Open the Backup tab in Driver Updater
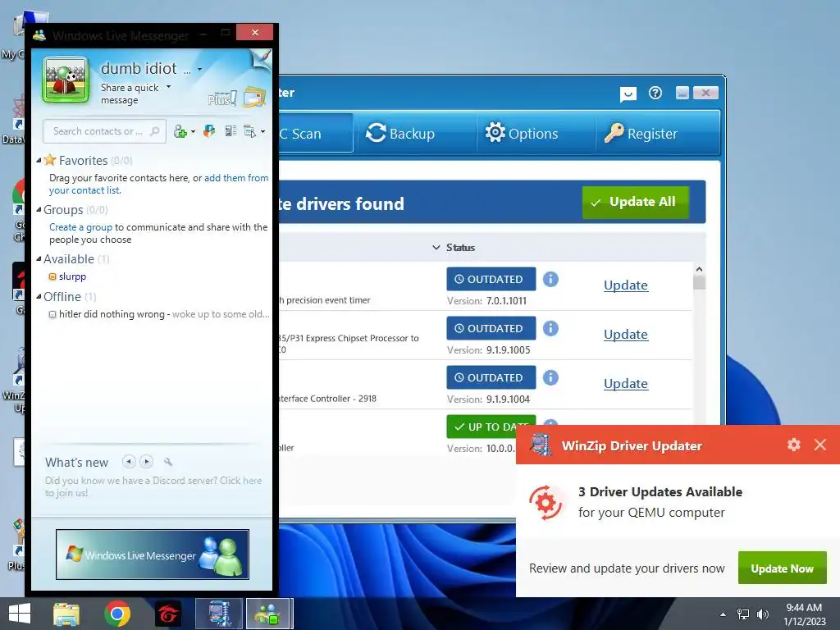This screenshot has height=630, width=840. 400,133
